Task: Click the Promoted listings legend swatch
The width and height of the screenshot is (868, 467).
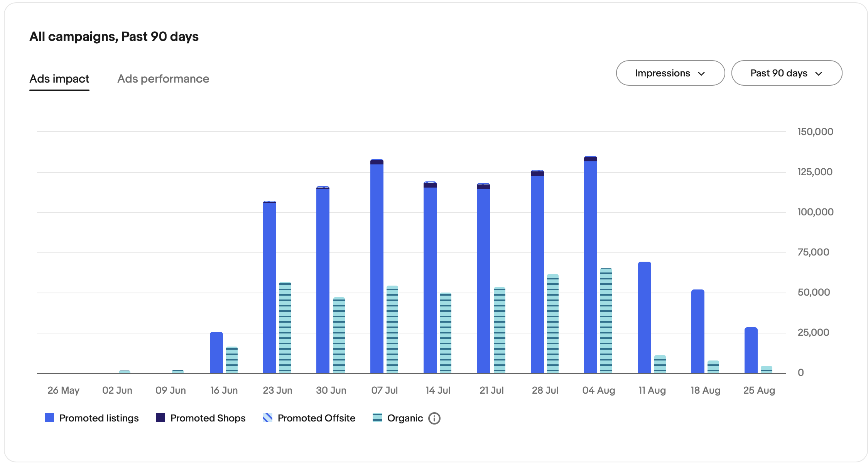Action: click(49, 418)
